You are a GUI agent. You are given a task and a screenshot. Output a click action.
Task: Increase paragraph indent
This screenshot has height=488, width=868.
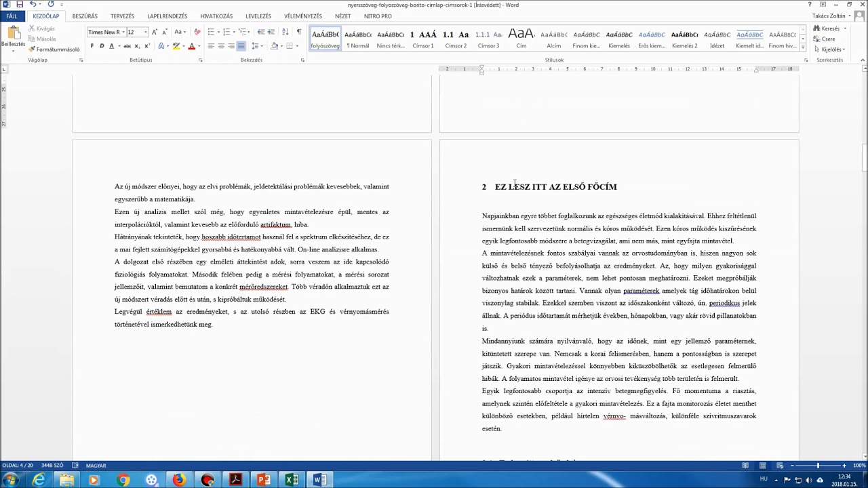(x=271, y=32)
